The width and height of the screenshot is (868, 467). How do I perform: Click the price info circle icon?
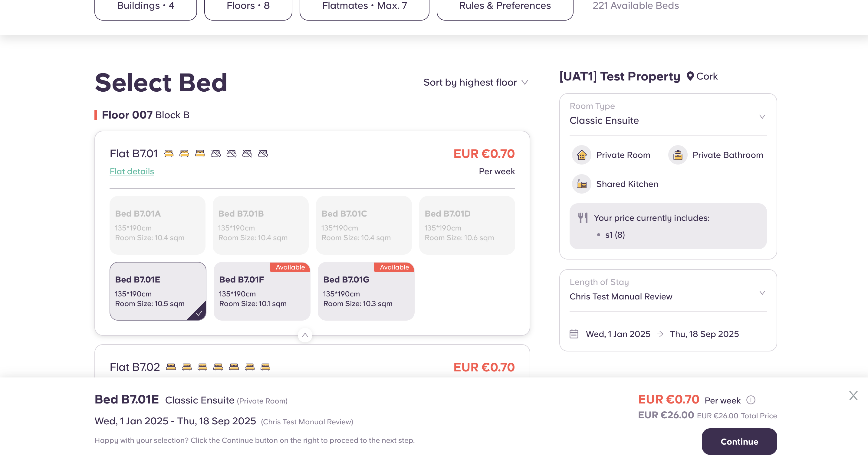tap(751, 400)
